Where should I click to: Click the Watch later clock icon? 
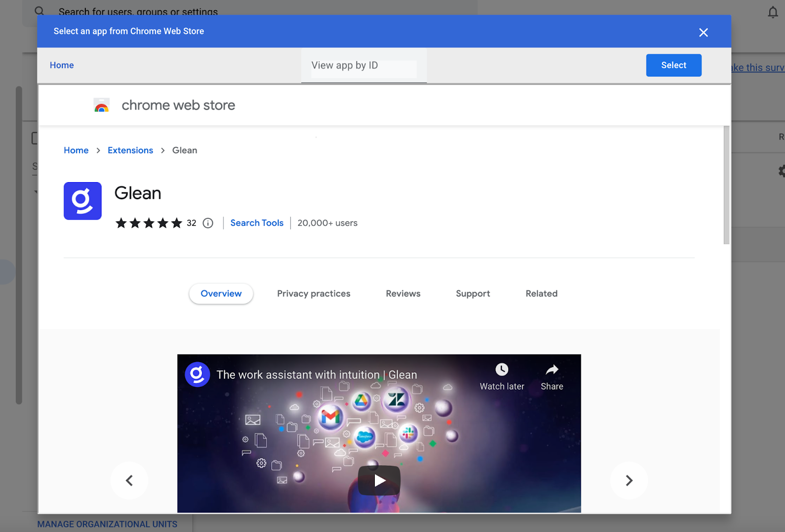point(502,370)
